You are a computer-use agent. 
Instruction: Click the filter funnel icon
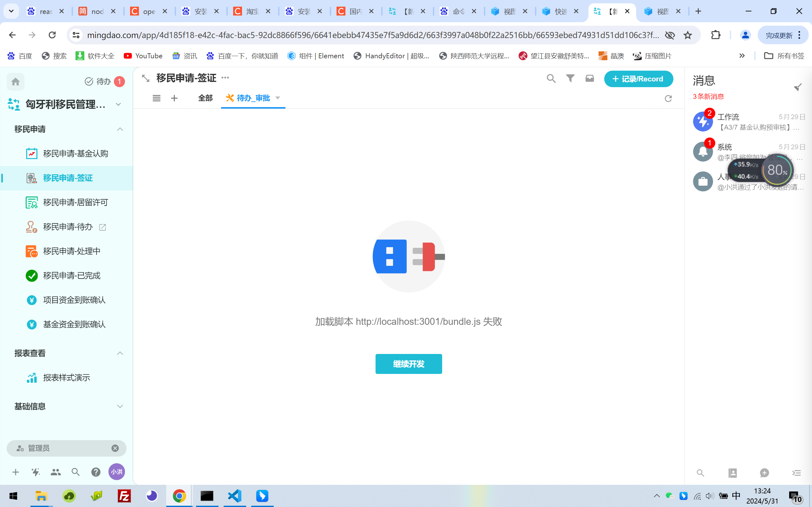pos(570,79)
